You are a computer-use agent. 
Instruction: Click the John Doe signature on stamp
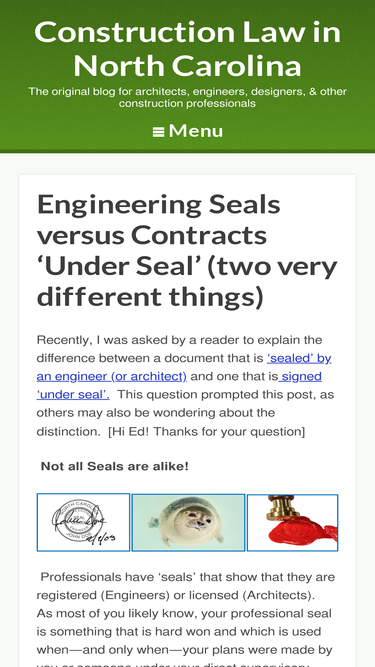(x=80, y=522)
